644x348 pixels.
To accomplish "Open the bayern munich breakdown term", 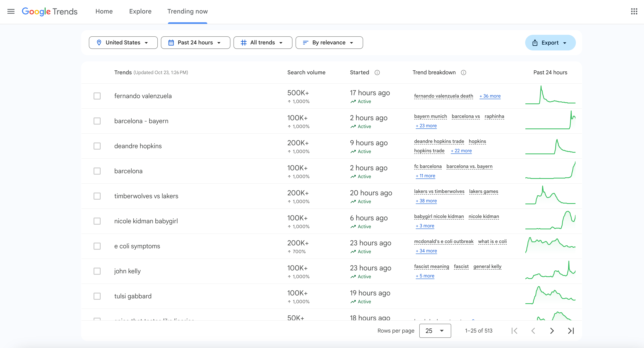I will 430,116.
